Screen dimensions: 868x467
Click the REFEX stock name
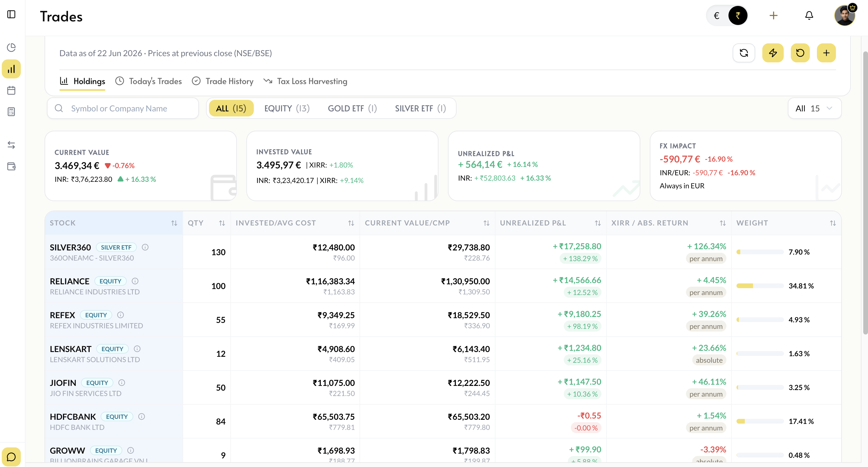pos(62,315)
